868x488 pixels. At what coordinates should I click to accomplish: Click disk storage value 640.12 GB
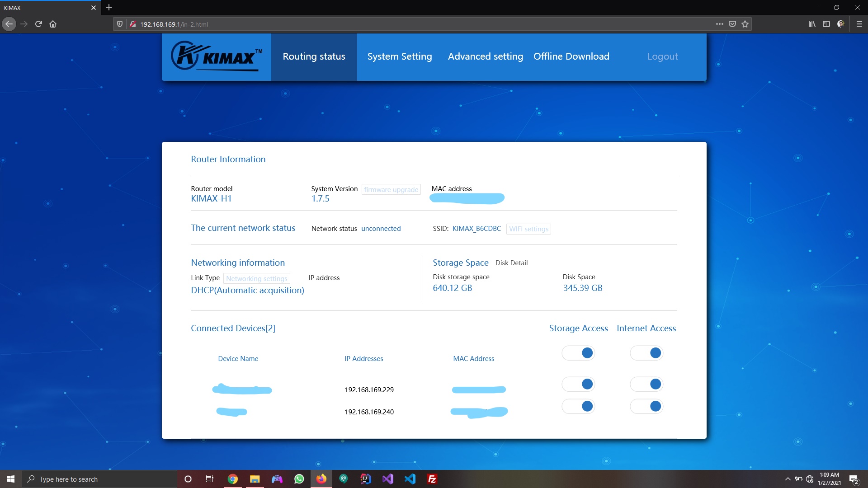pos(453,288)
